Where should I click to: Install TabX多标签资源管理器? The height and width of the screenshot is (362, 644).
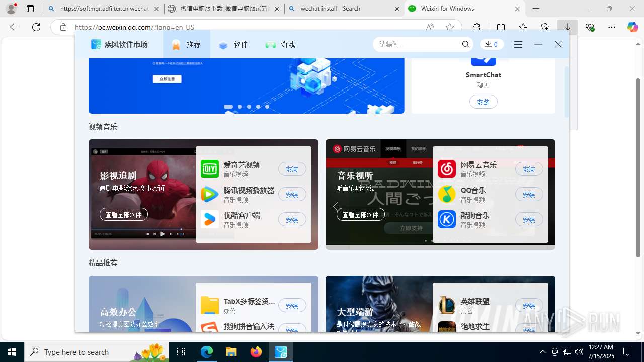(x=292, y=305)
